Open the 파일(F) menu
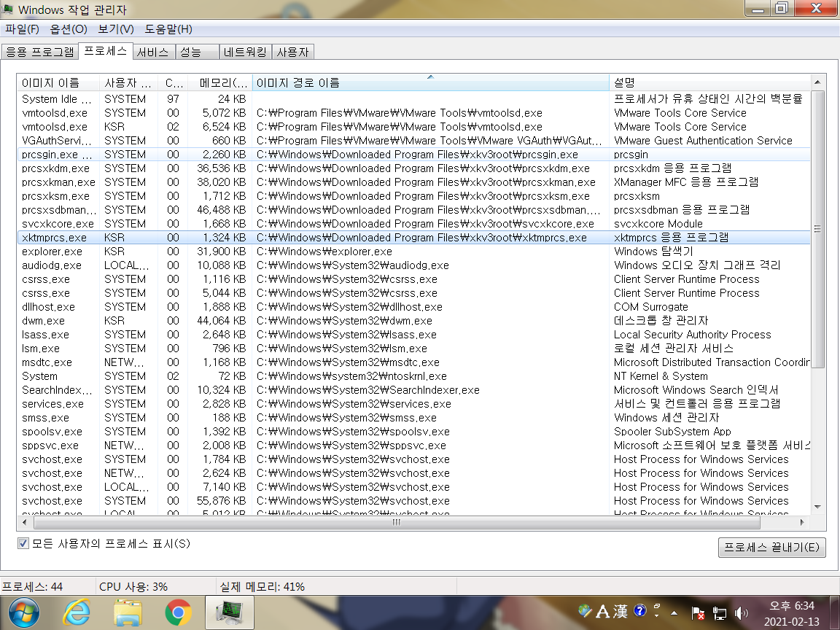This screenshot has height=630, width=840. [22, 29]
